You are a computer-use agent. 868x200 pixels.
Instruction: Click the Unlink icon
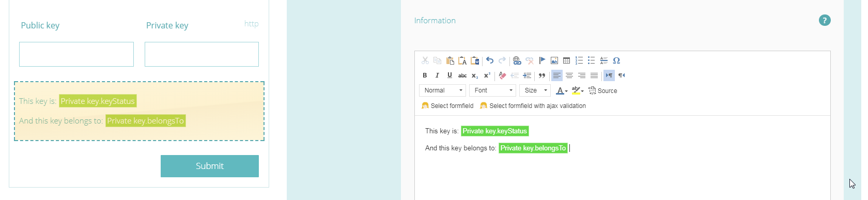(x=529, y=60)
